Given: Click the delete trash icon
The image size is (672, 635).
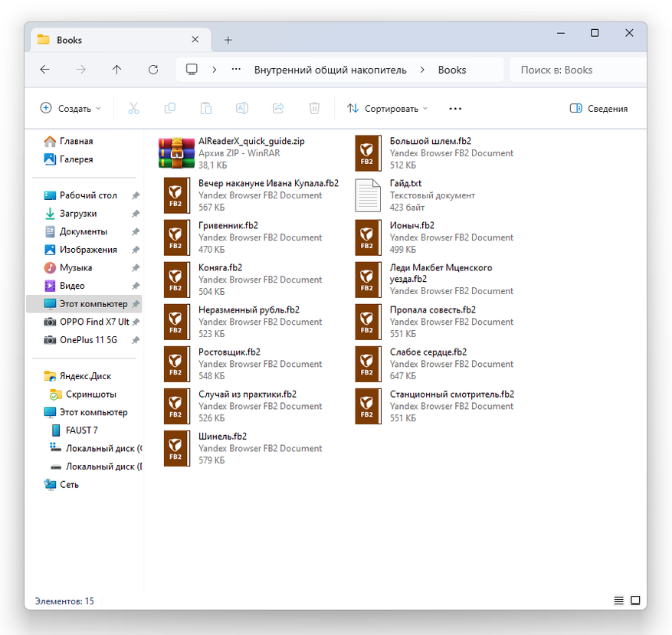Looking at the screenshot, I should click(x=314, y=109).
